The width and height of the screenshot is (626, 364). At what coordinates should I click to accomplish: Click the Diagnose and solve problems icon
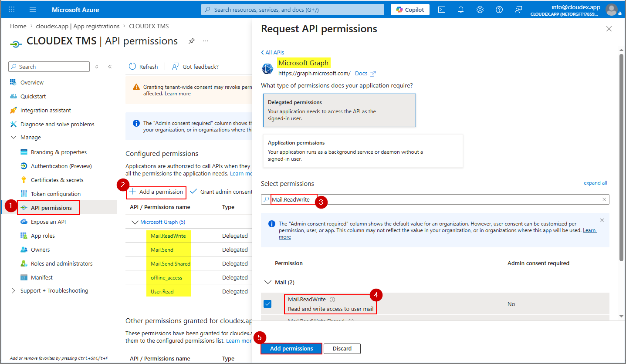(x=13, y=124)
